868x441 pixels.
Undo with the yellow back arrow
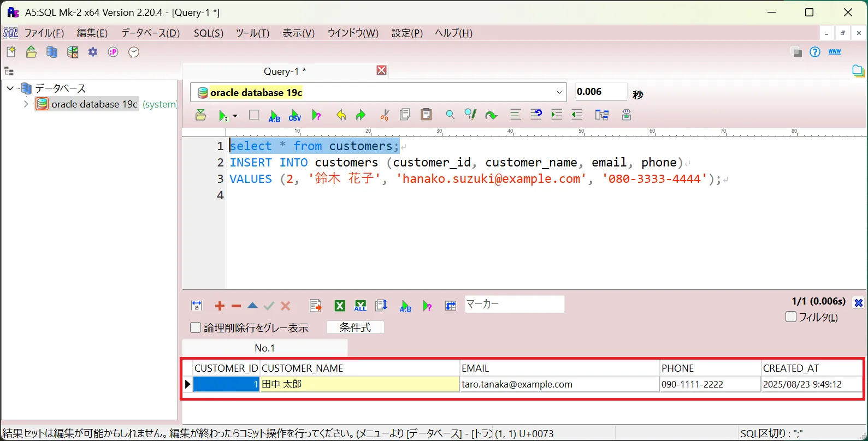point(341,115)
